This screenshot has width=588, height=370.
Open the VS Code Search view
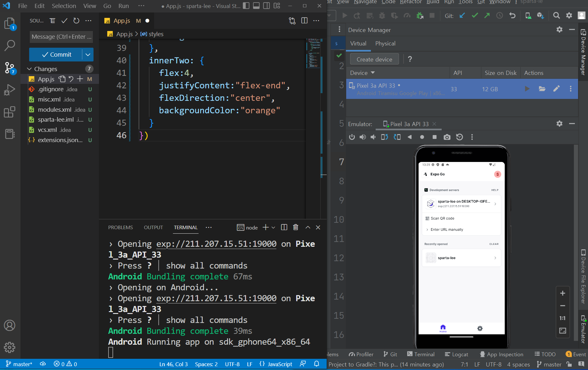coord(10,45)
